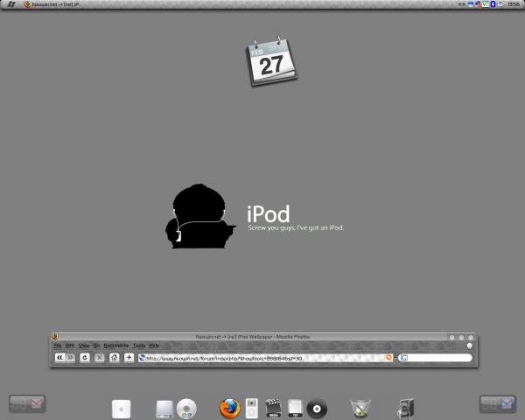Viewport: 525px width, 420px height.
Task: Open the iPod dock icon
Action: [252, 409]
